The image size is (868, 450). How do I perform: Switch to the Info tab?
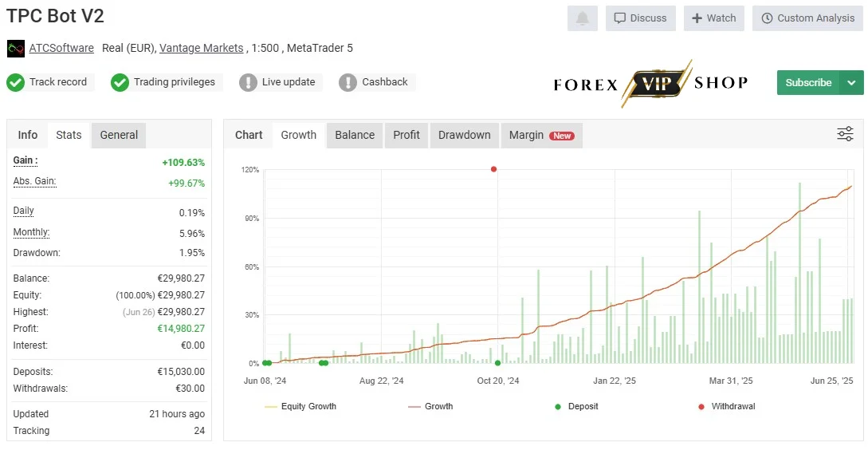28,135
